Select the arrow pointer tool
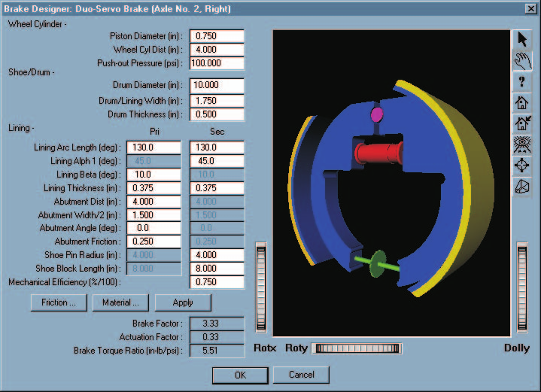541x392 pixels. (522, 40)
